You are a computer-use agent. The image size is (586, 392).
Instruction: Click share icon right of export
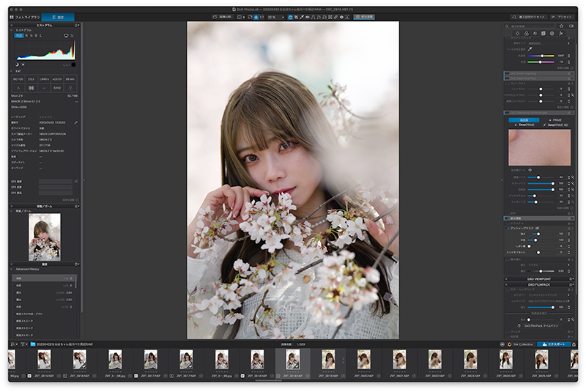(574, 344)
